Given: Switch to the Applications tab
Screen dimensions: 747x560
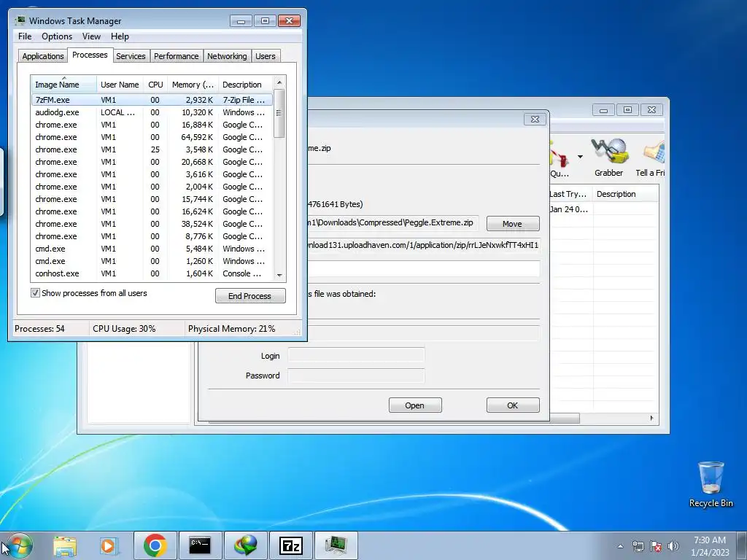Looking at the screenshot, I should 43,56.
